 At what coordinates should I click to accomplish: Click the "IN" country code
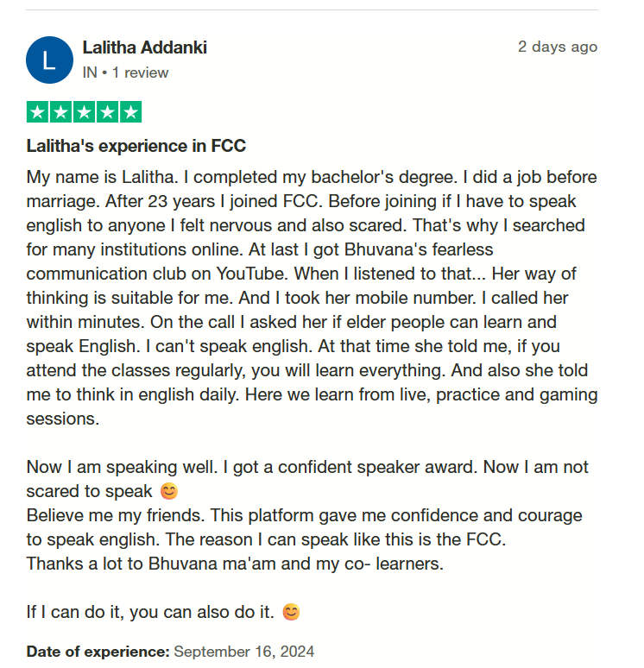[x=90, y=72]
